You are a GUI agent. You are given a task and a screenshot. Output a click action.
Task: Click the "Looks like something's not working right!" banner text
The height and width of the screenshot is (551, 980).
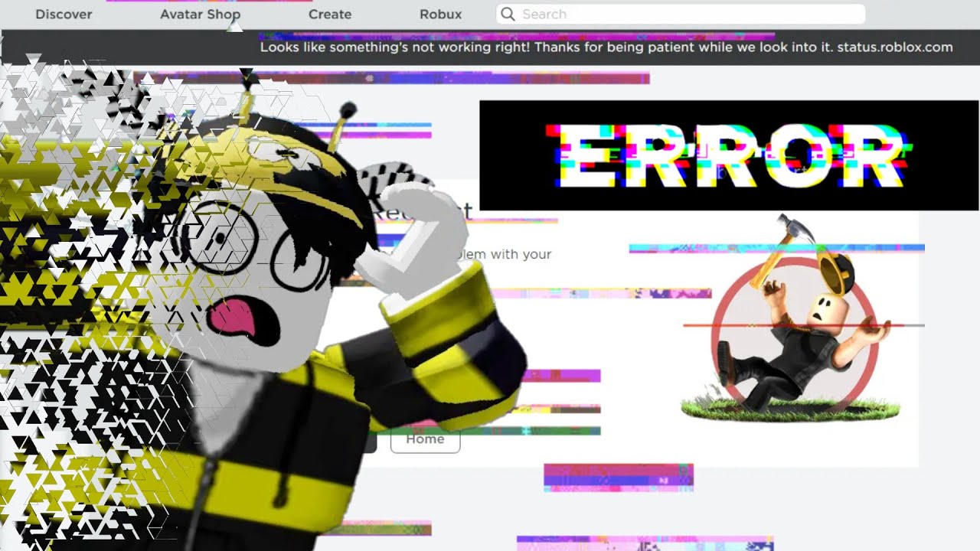(x=396, y=47)
